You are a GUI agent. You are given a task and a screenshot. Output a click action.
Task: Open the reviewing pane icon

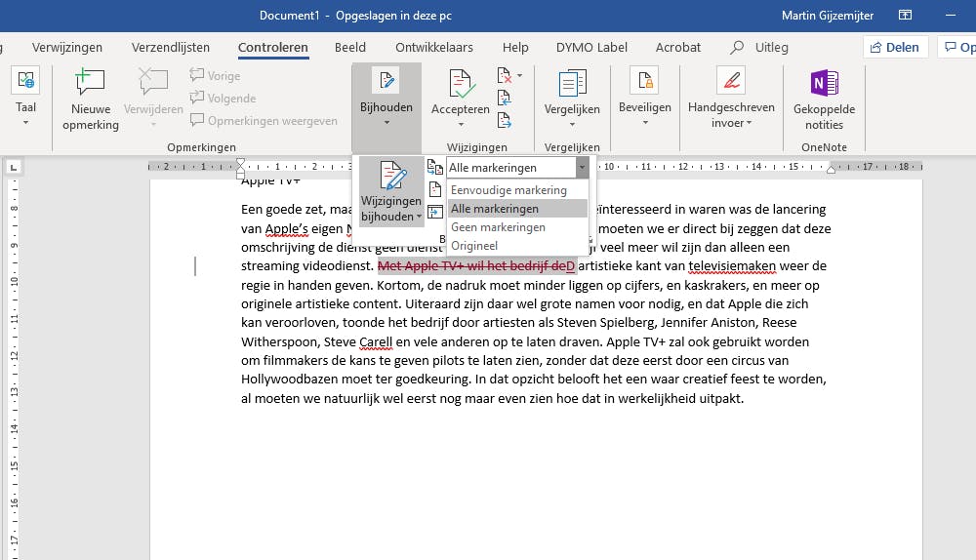(435, 212)
